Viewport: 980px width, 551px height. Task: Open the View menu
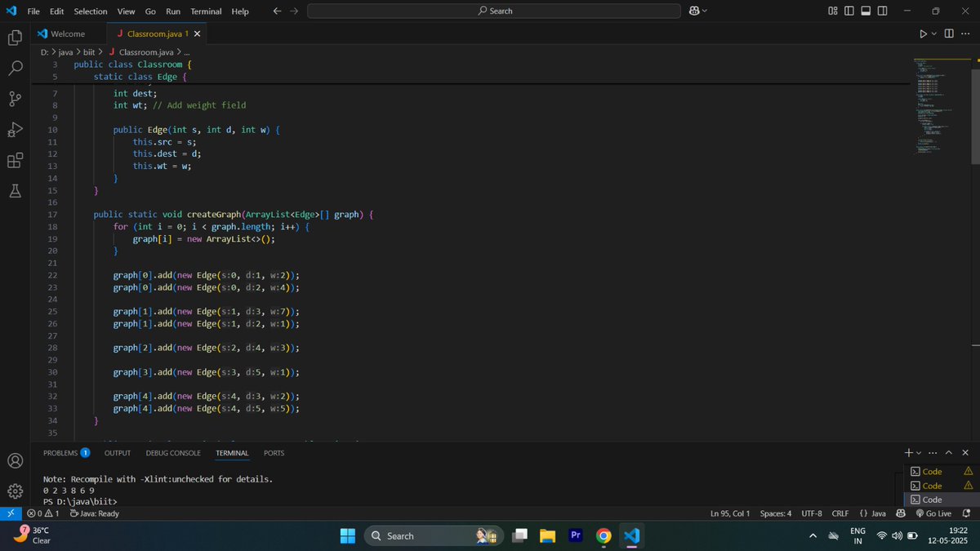click(126, 11)
